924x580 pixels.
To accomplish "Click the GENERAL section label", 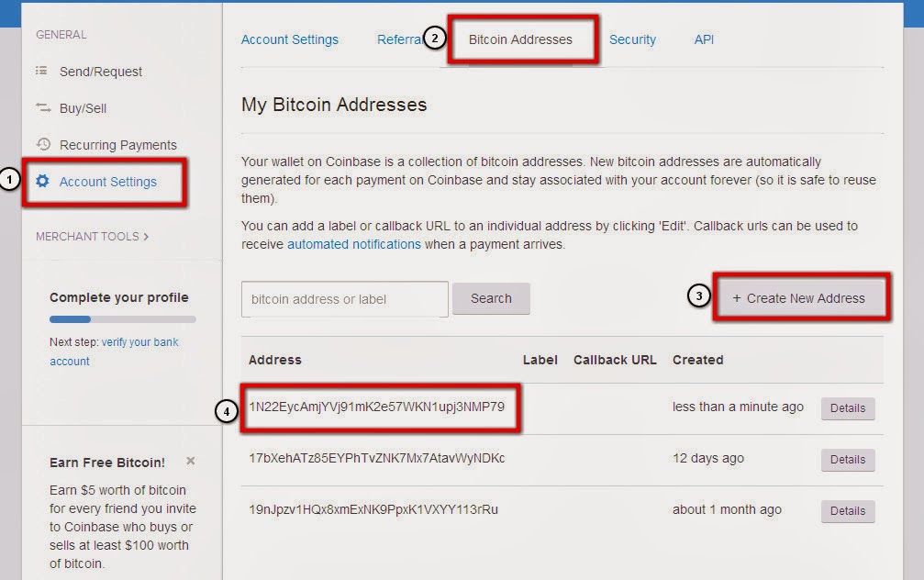I will point(61,35).
